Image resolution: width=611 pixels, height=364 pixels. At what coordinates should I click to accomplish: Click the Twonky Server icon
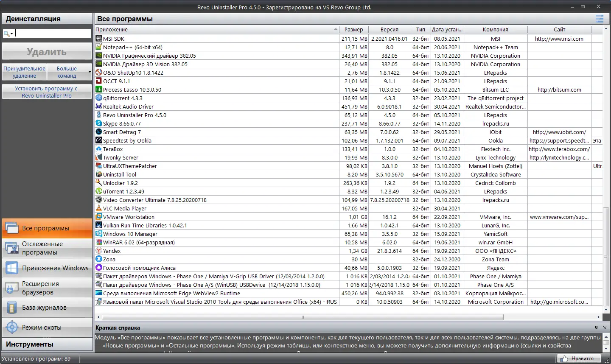(x=99, y=157)
